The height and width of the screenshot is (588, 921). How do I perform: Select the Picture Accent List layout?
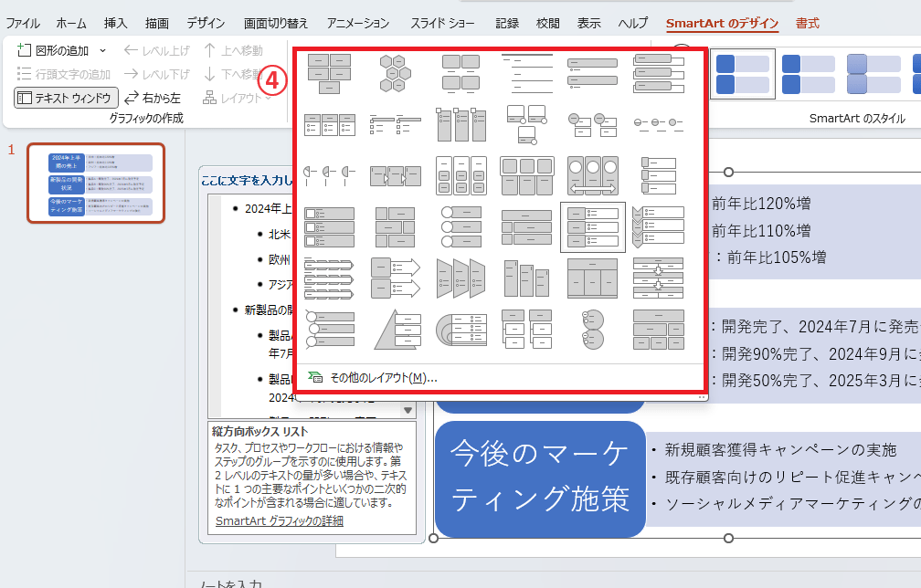coord(461,124)
